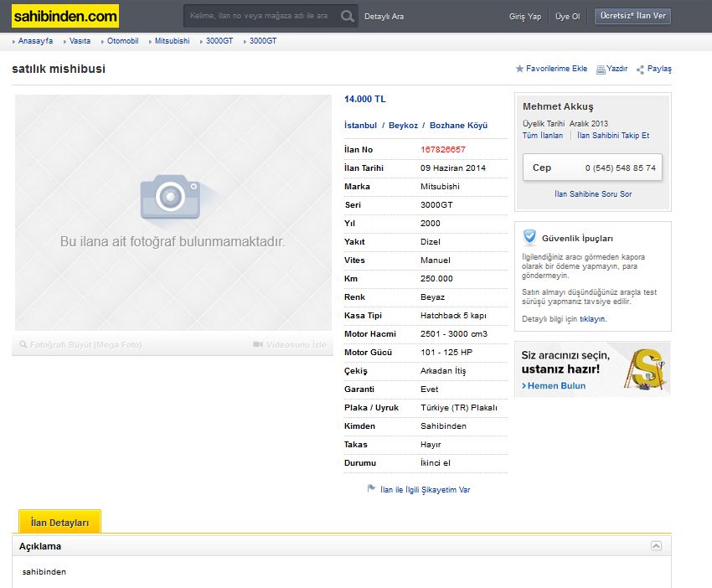Click İlan Sahibine Soru Sor
This screenshot has width=712, height=588.
(x=593, y=193)
